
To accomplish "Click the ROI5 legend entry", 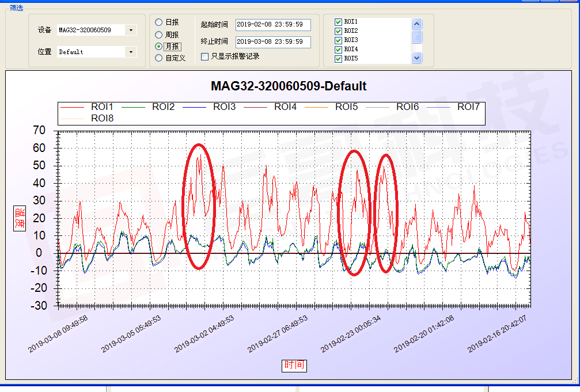I will (x=331, y=107).
